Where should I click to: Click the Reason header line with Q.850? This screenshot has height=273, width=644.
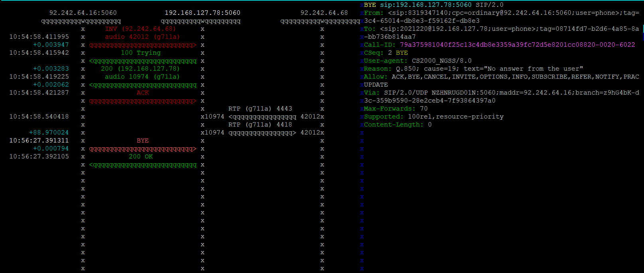point(473,69)
